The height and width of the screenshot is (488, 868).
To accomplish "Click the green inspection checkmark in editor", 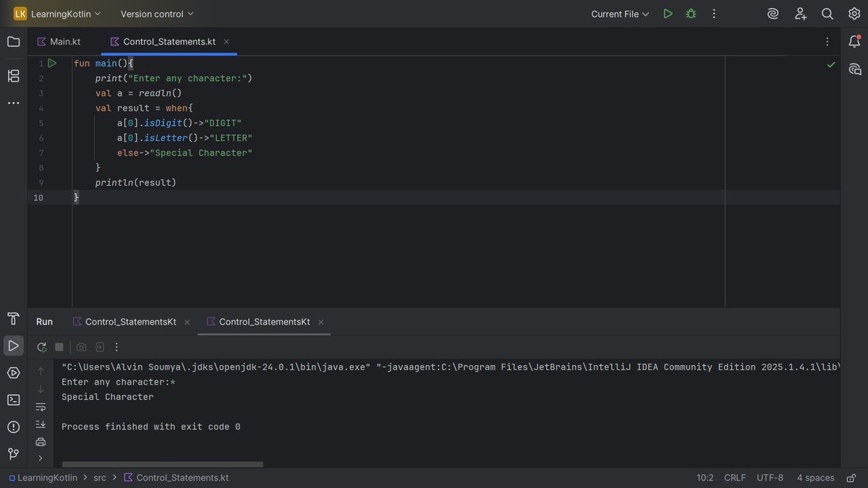I will (x=831, y=64).
